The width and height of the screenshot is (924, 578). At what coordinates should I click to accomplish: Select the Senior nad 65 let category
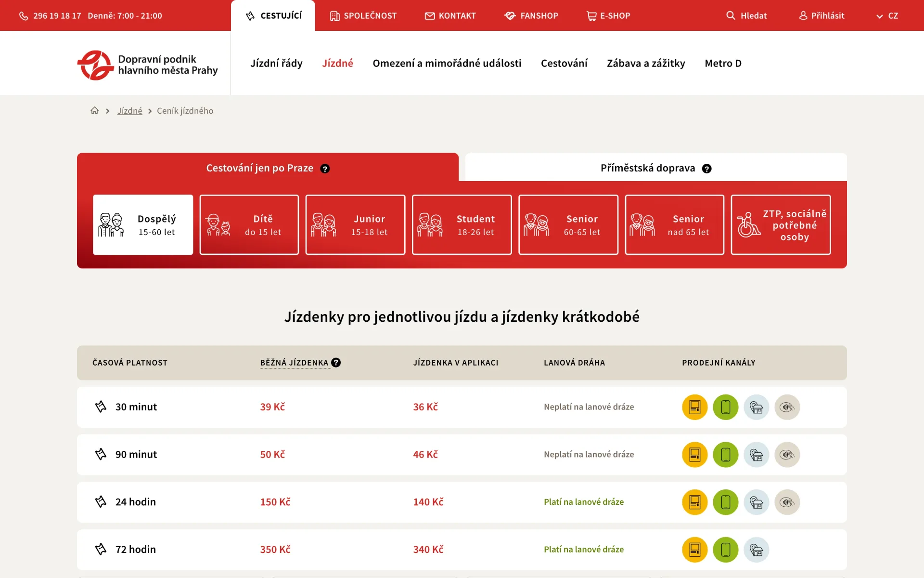click(x=674, y=225)
